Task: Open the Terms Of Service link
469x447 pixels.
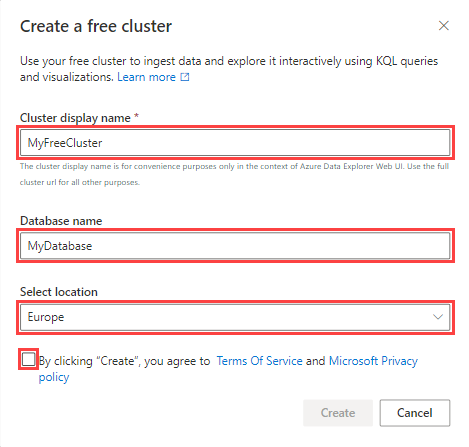Action: click(259, 361)
